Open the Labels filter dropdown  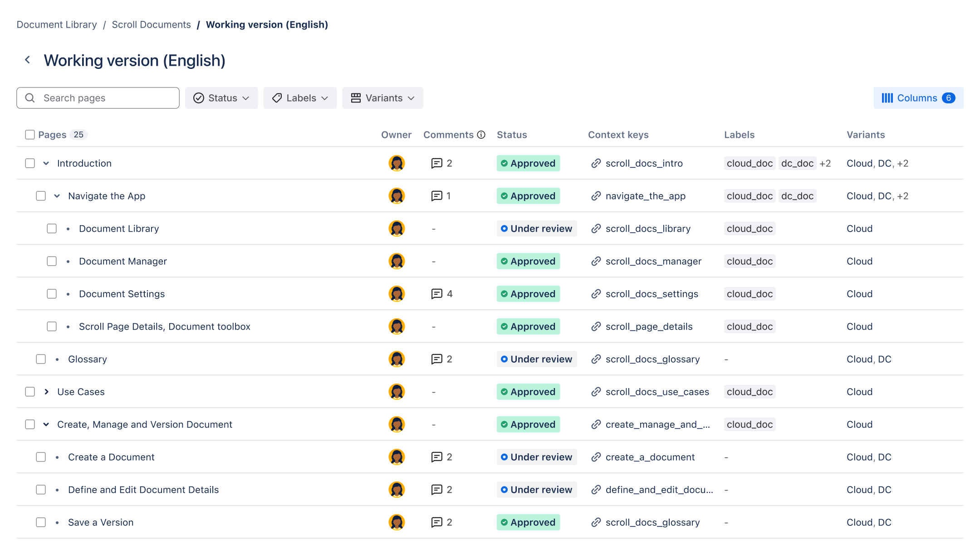tap(300, 98)
